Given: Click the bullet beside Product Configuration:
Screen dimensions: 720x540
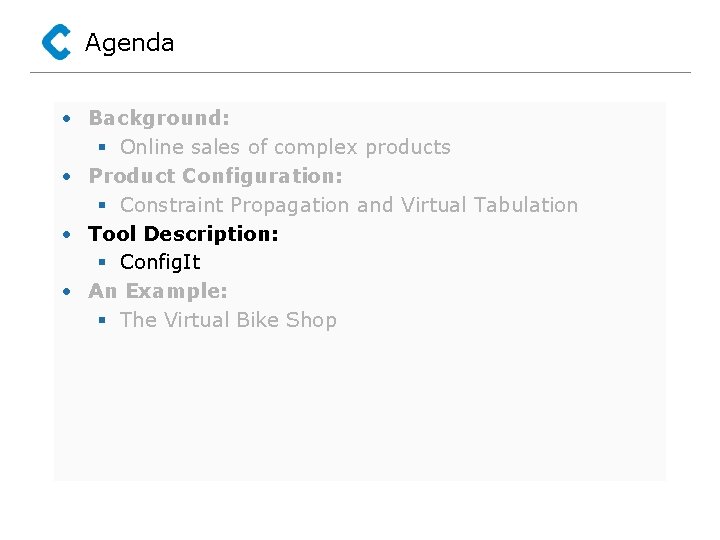Looking at the screenshot, I should tap(67, 176).
